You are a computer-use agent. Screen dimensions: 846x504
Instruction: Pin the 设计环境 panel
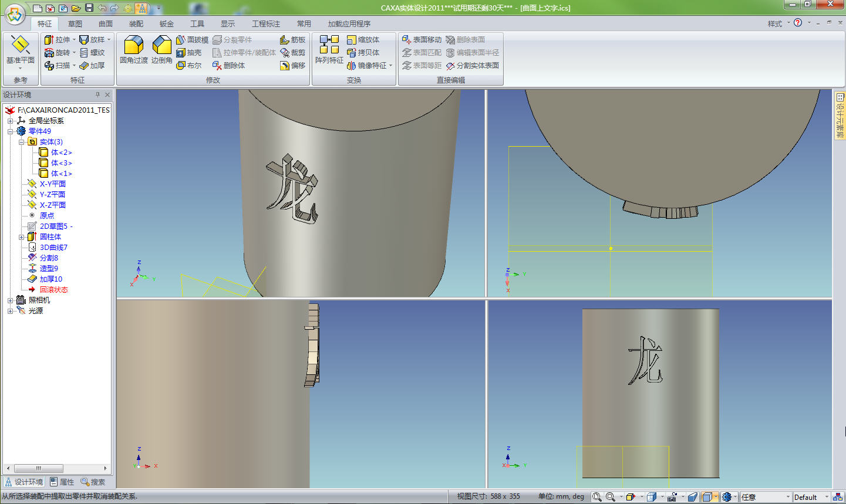click(97, 94)
